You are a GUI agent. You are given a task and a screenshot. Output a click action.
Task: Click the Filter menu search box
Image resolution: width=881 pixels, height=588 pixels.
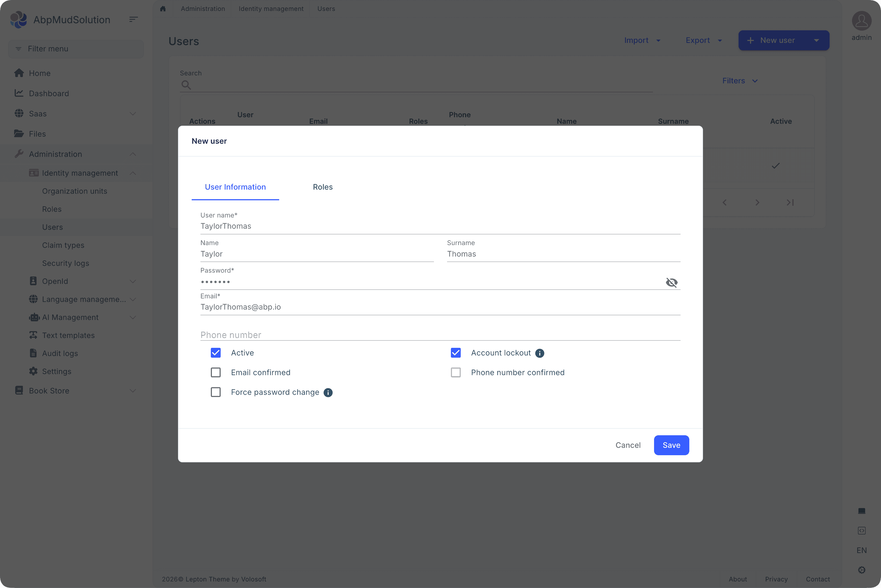76,49
